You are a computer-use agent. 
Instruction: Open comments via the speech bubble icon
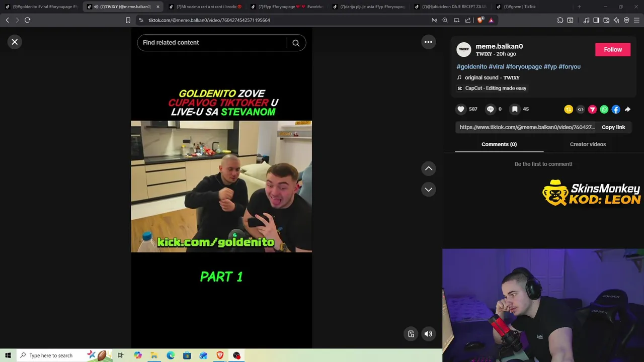[490, 109]
